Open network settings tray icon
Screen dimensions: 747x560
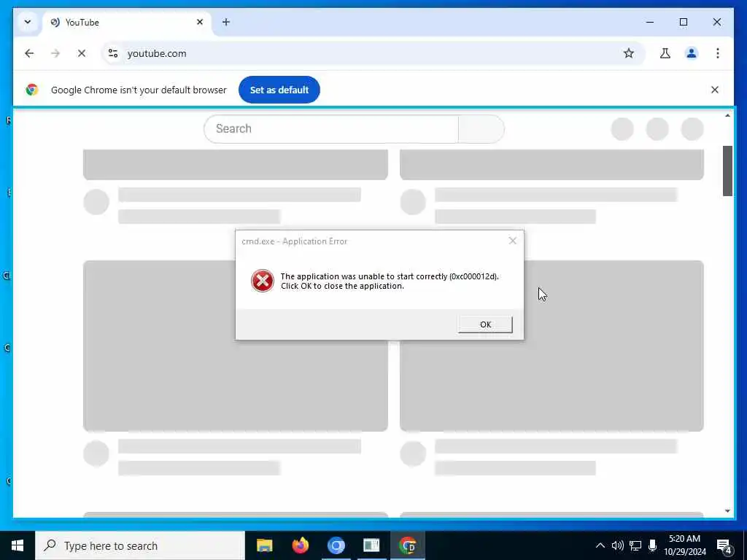tap(635, 545)
